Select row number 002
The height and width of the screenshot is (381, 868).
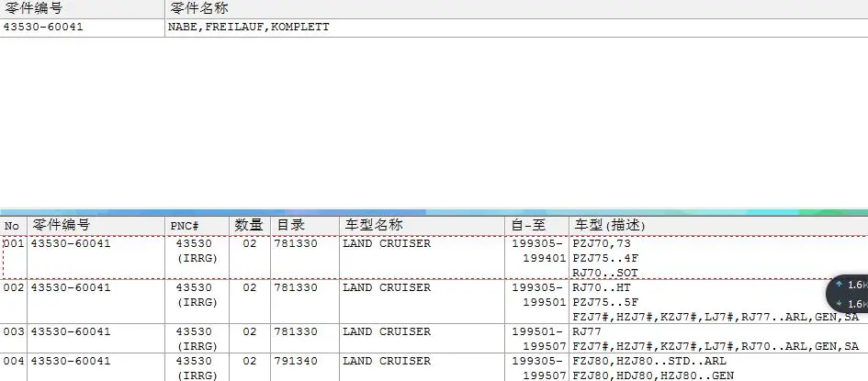[13, 287]
